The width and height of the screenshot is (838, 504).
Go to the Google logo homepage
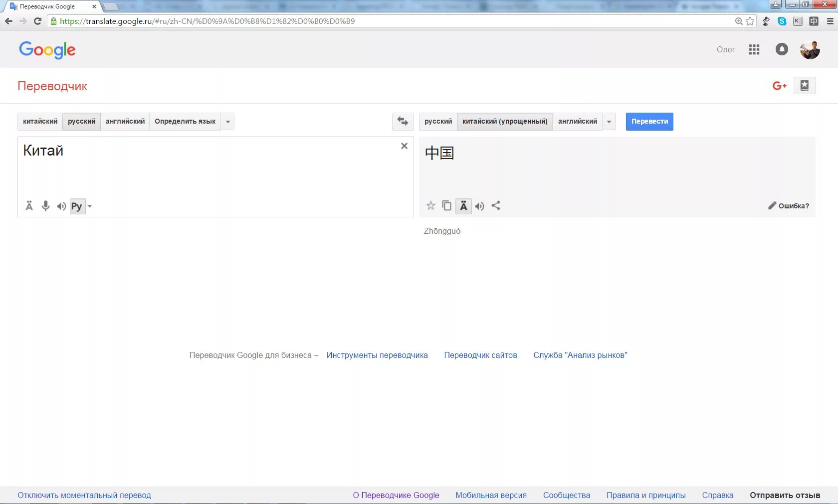47,50
